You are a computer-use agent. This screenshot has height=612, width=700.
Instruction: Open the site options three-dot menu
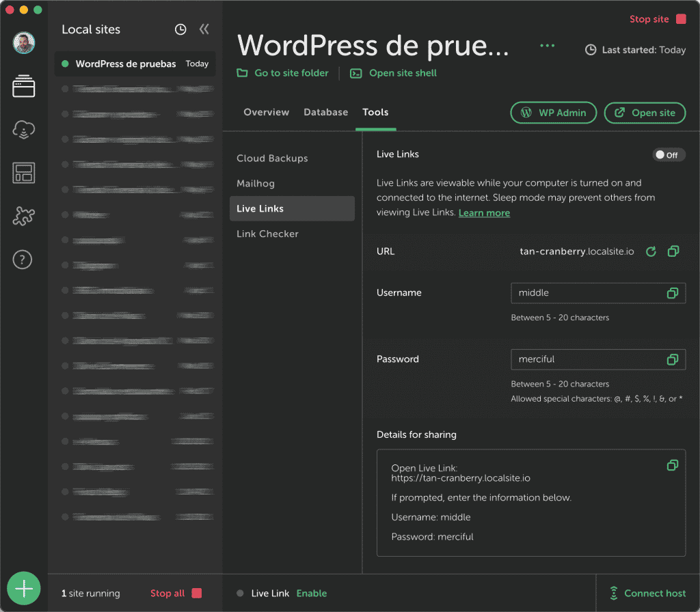pos(547,46)
